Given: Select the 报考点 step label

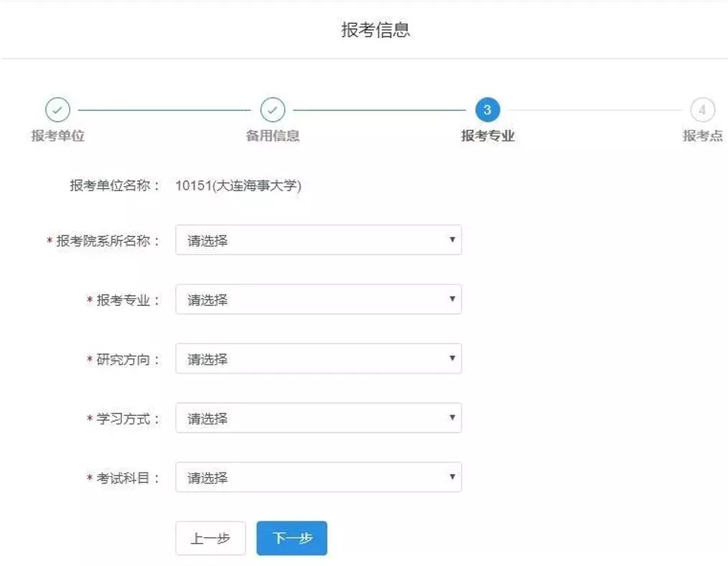Looking at the screenshot, I should [x=702, y=136].
